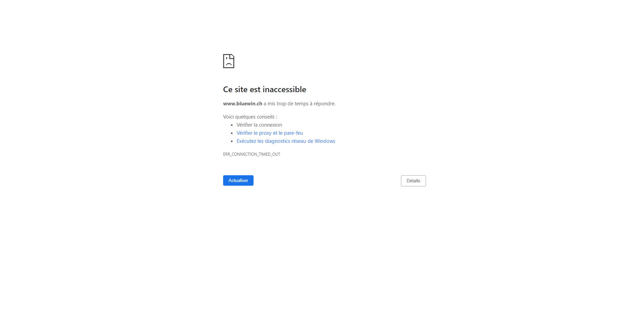This screenshot has width=644, height=314.
Task: Click the ERR_CONNECTION_TIMED_OUT error code
Action: [252, 154]
